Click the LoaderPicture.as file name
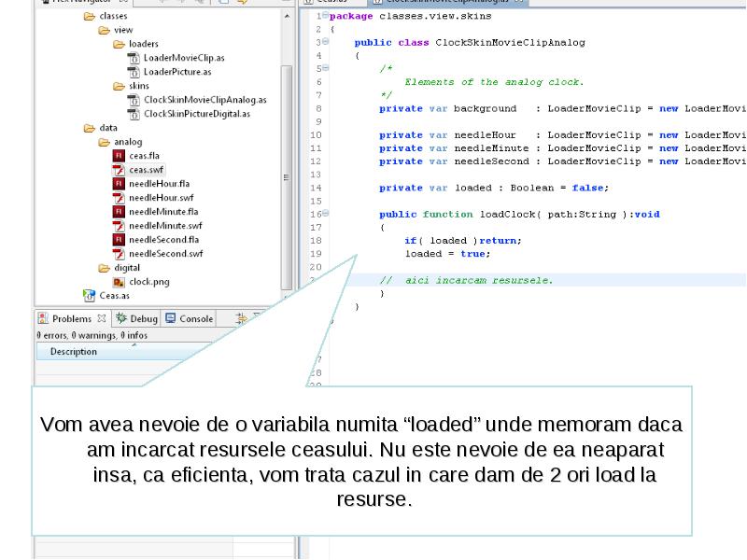The image size is (747, 560). [177, 72]
